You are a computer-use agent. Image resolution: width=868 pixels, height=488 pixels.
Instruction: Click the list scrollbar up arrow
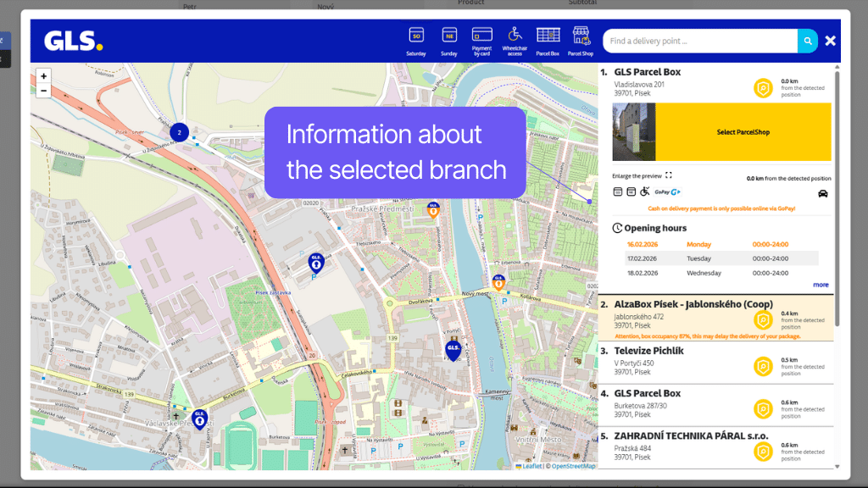click(x=837, y=67)
